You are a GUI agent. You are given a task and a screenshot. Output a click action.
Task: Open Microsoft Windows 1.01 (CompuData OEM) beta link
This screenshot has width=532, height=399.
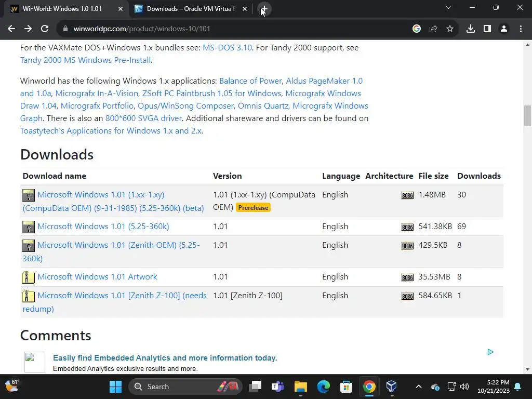pos(113,201)
